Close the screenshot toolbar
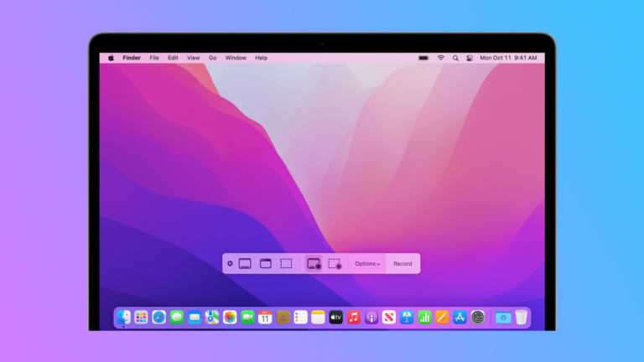Image resolution: width=644 pixels, height=362 pixels. coord(230,263)
